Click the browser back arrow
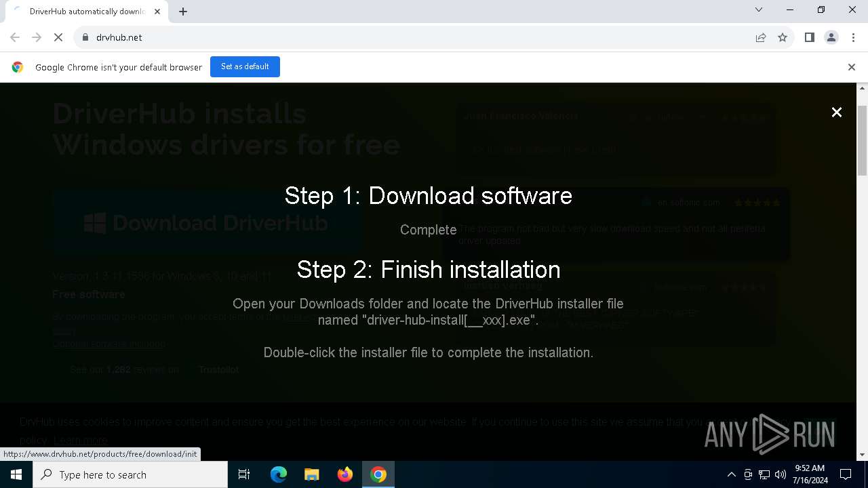 [15, 37]
